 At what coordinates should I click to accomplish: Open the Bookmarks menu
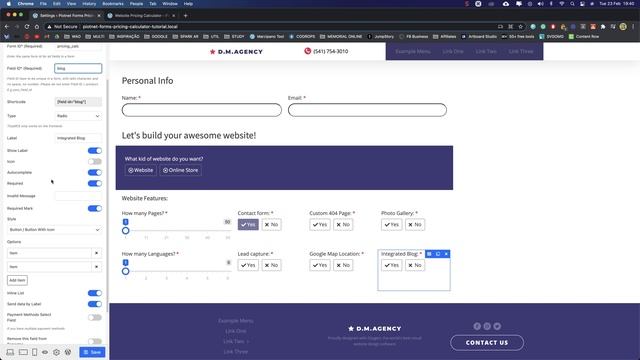pyautogui.click(x=113, y=4)
